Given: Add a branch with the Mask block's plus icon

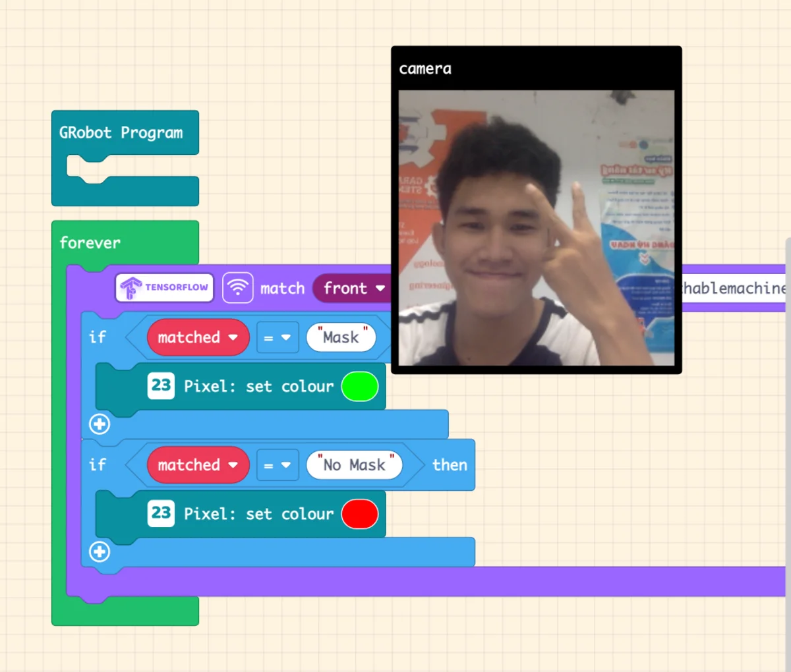Looking at the screenshot, I should point(100,424).
